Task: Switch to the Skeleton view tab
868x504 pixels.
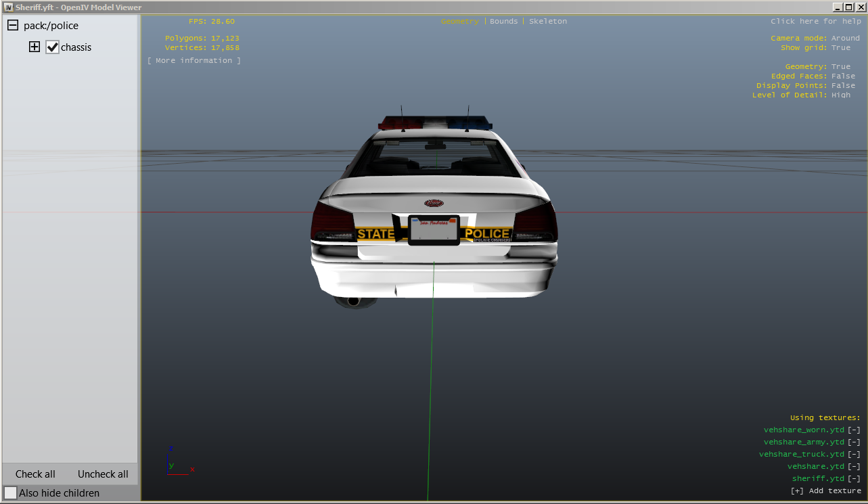Action: coord(548,22)
